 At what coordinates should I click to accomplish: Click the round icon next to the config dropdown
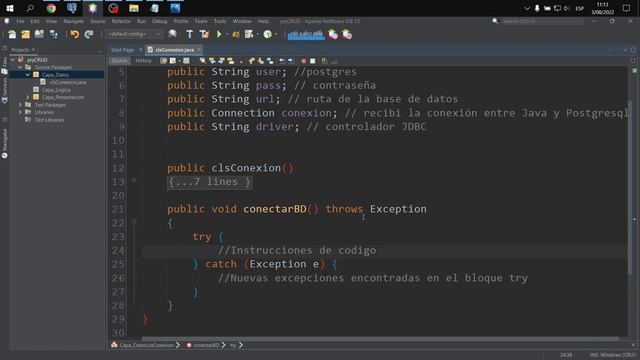coord(172,34)
